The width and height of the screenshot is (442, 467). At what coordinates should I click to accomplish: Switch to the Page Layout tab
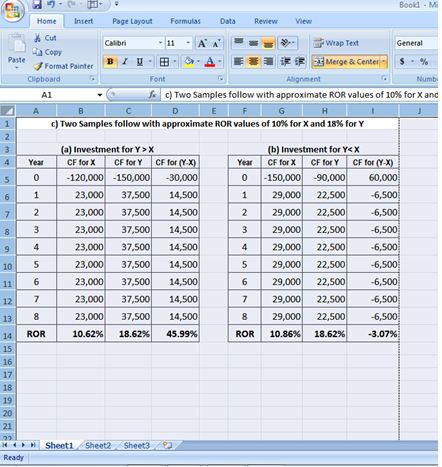(x=132, y=21)
